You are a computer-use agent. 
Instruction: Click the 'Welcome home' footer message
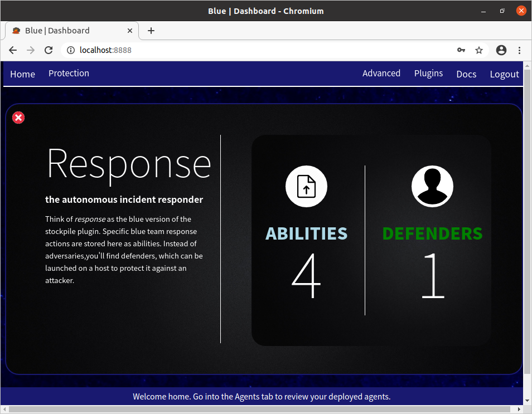[262, 396]
